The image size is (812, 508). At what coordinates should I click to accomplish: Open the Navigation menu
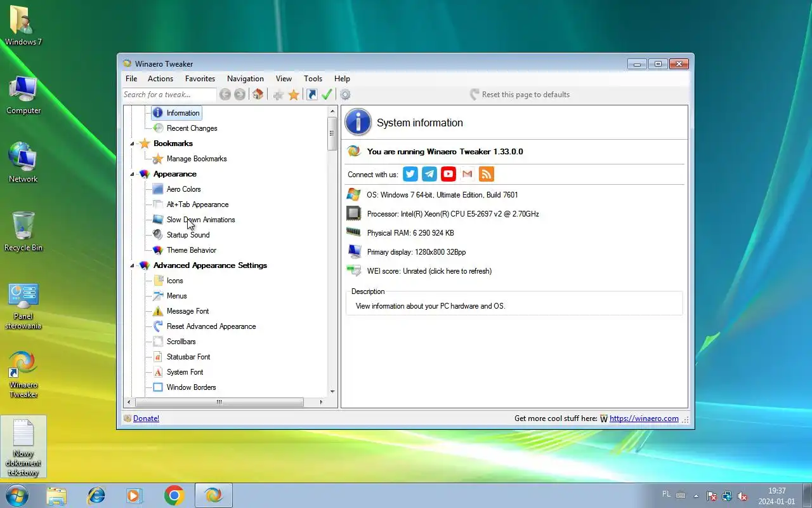pos(246,79)
